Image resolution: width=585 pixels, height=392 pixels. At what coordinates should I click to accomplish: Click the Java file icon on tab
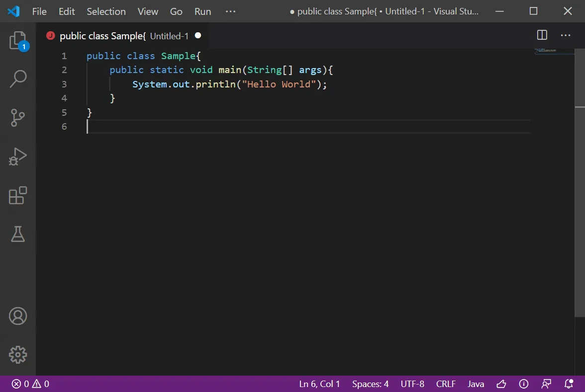tap(50, 35)
